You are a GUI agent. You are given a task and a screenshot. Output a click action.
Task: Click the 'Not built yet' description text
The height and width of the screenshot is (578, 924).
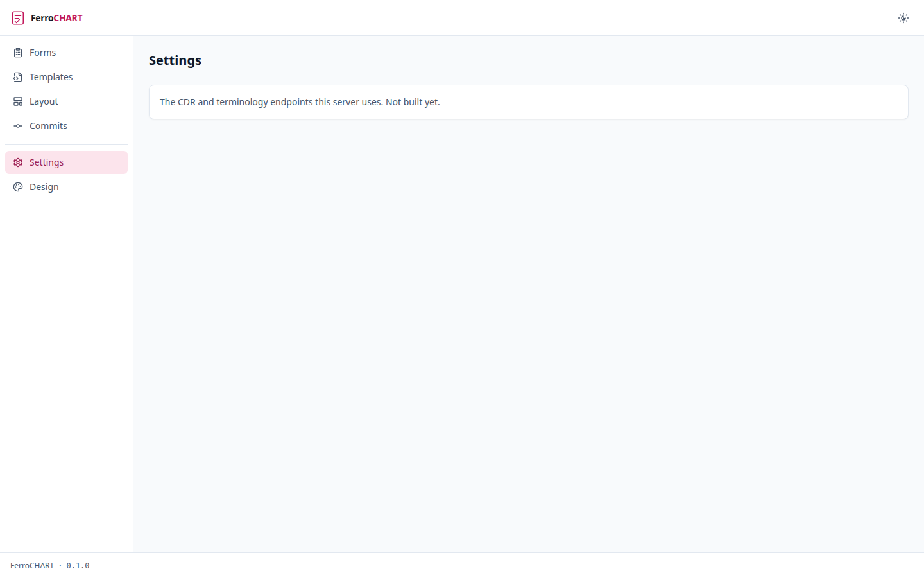300,102
